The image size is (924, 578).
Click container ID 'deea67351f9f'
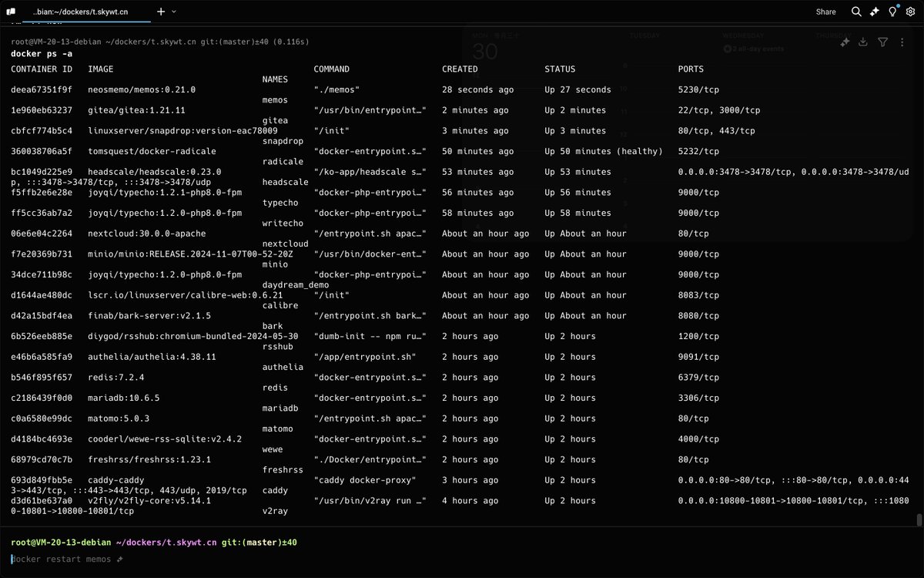click(42, 89)
